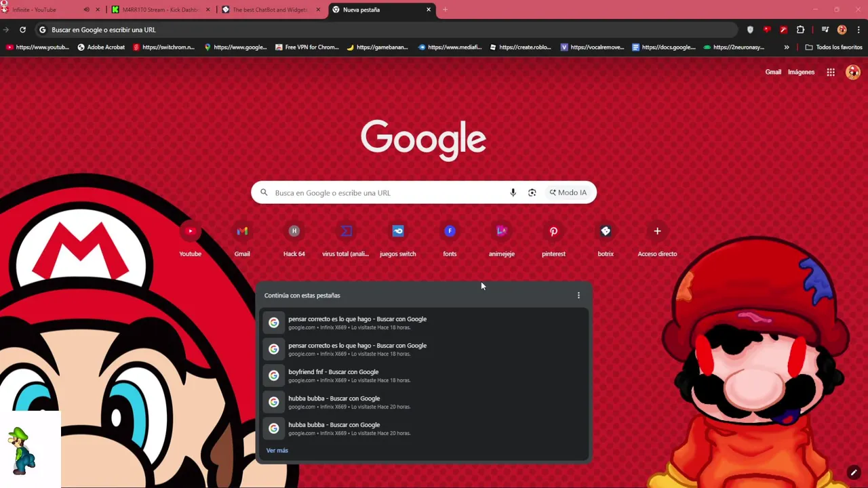Open the red heart extension icon
This screenshot has width=868, height=488.
click(x=767, y=30)
